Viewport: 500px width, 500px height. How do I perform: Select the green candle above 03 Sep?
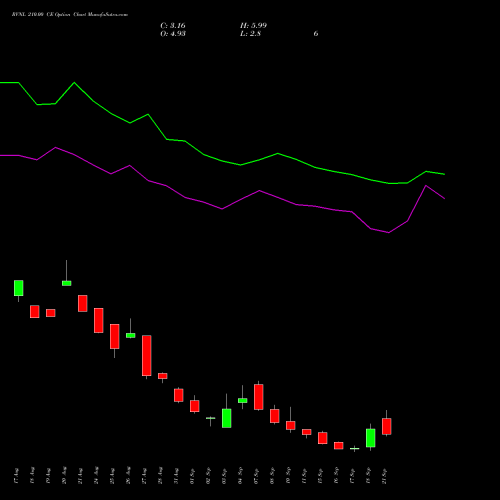227,418
